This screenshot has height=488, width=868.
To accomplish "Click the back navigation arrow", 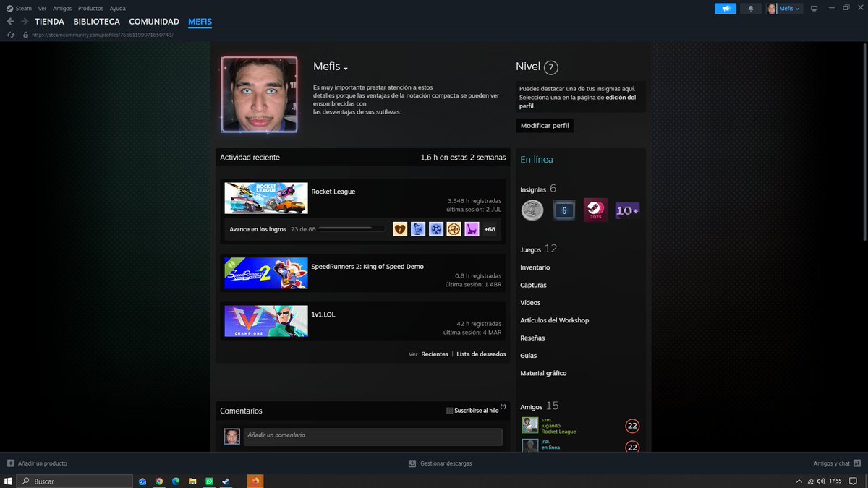I will [10, 22].
